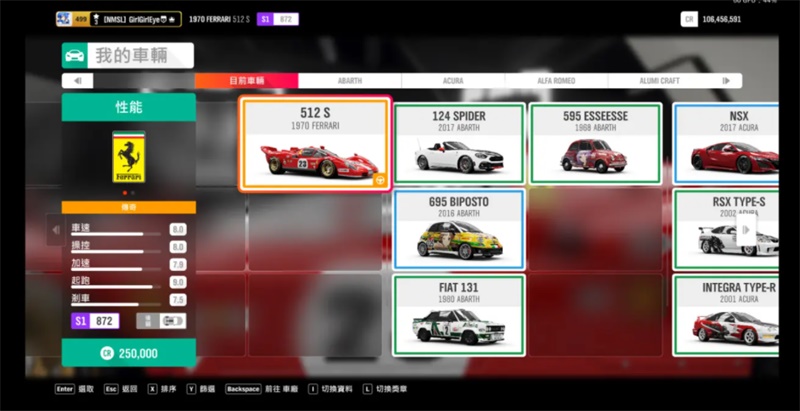Select the 2017 Abarth 124 Spider card
Viewport: 800px width, 411px height.
pos(459,143)
